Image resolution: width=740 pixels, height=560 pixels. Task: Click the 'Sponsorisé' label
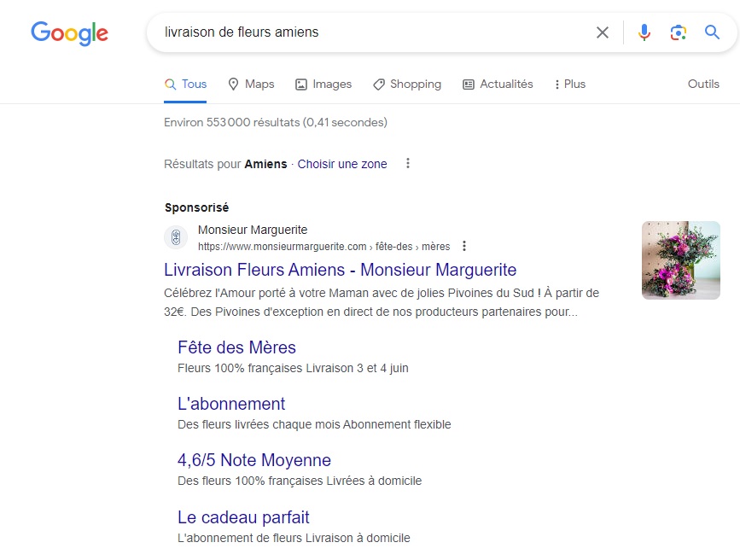click(x=197, y=207)
